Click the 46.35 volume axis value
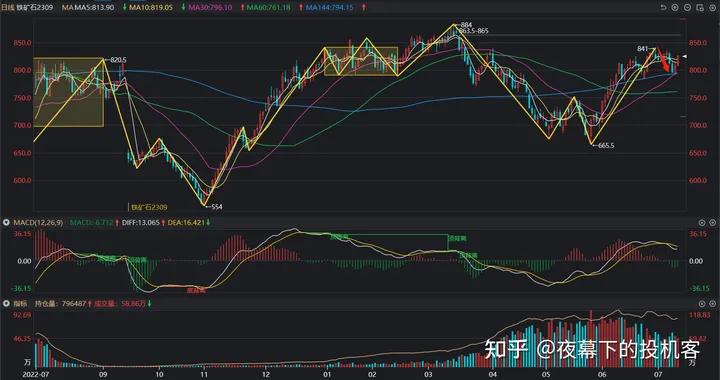This screenshot has width=720, height=380. (22, 339)
